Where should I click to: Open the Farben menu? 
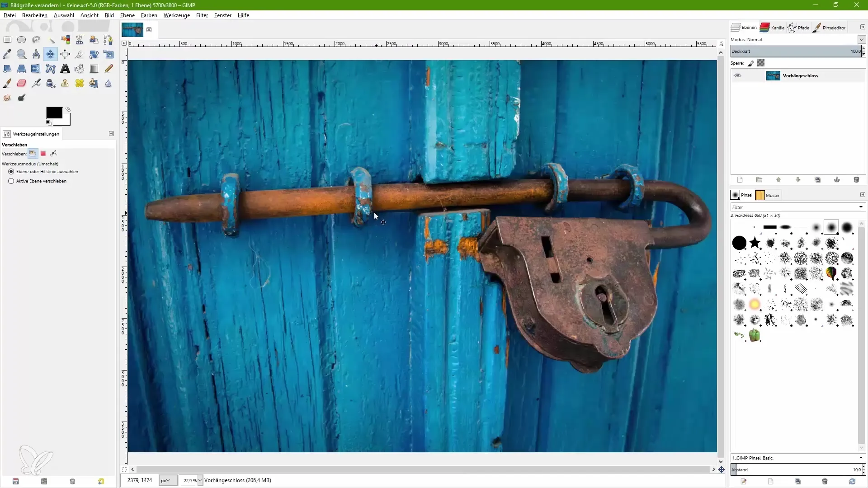149,15
